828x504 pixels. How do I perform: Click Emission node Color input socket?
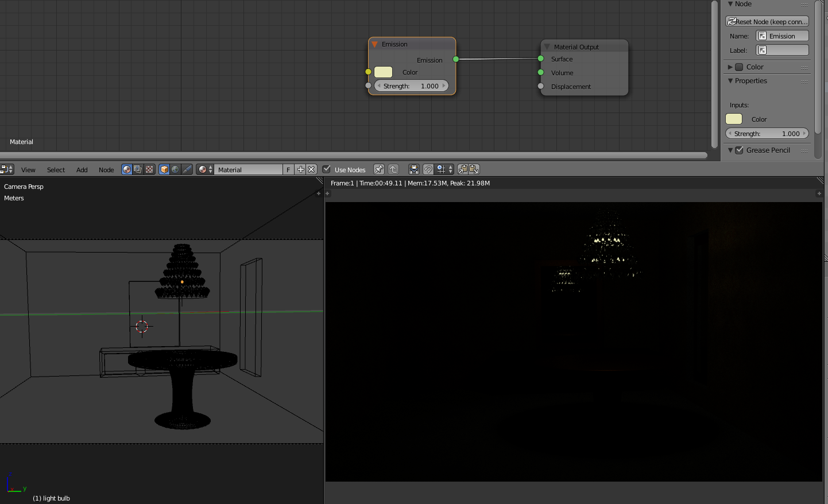(368, 72)
